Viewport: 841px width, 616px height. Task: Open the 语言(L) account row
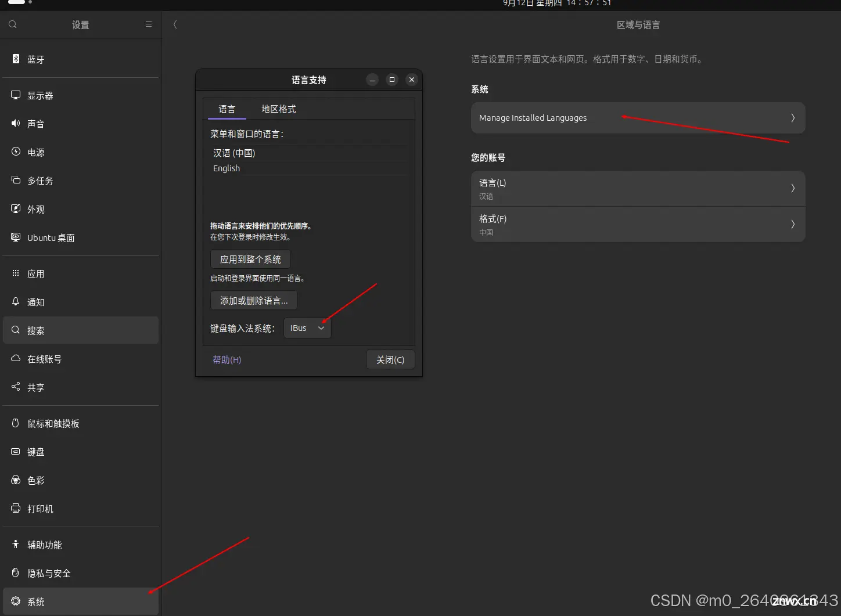[638, 189]
